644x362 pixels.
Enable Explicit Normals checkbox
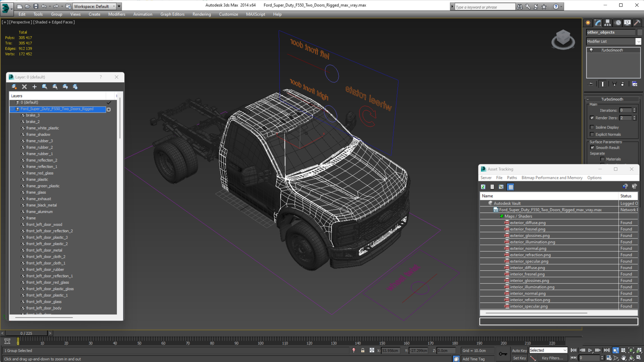coord(592,134)
